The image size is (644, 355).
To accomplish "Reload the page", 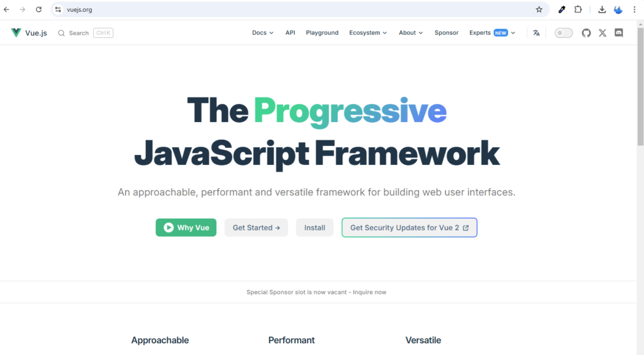I will click(x=38, y=9).
